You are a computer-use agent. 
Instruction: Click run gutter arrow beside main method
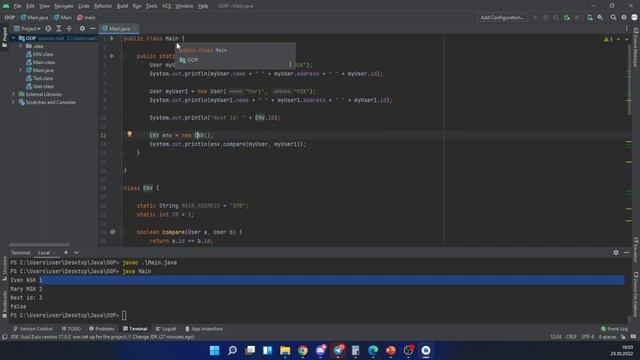pyautogui.click(x=112, y=56)
